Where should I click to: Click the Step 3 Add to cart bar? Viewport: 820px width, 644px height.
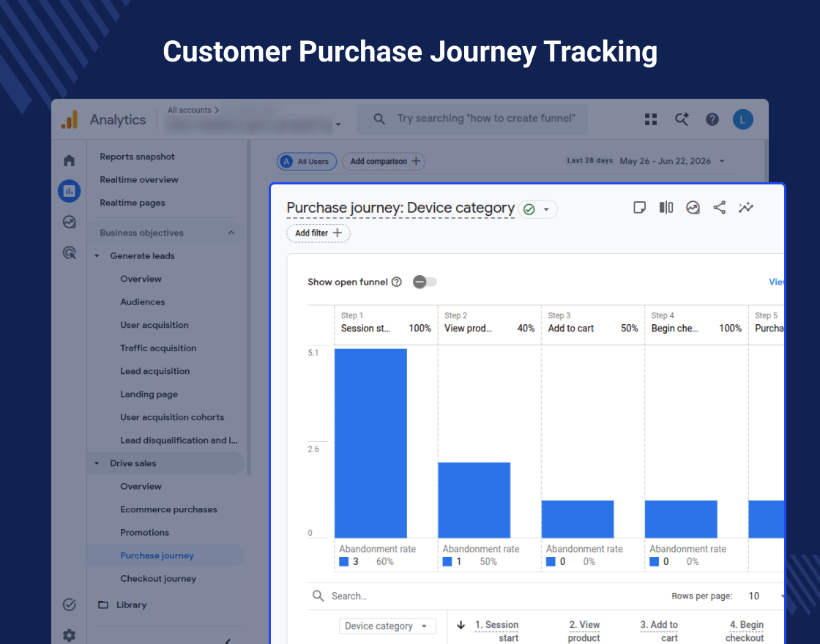click(578, 519)
